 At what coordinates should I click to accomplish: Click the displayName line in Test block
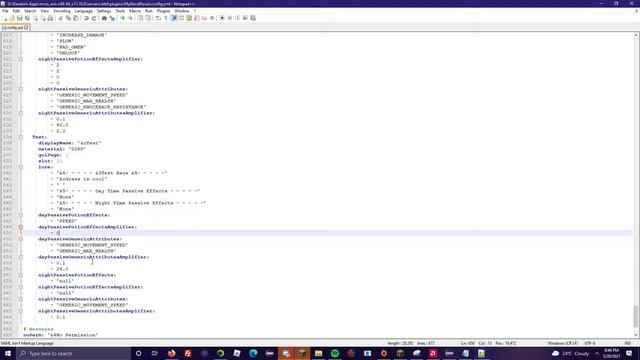[70, 143]
